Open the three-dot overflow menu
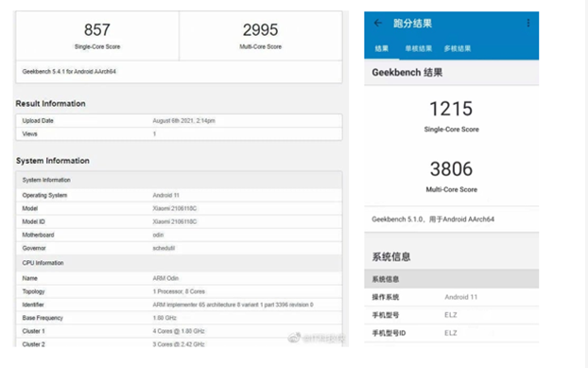 [x=528, y=24]
